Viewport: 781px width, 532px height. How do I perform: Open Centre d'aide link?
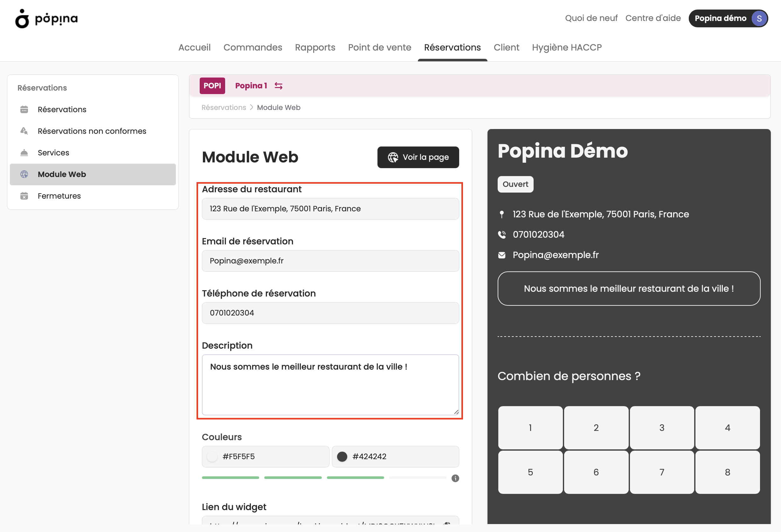click(x=653, y=18)
